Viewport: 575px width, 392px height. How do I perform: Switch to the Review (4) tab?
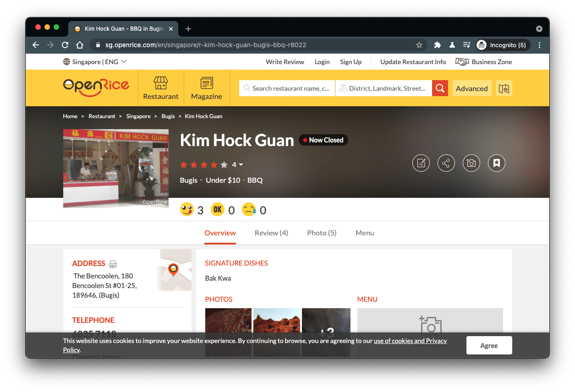point(271,233)
